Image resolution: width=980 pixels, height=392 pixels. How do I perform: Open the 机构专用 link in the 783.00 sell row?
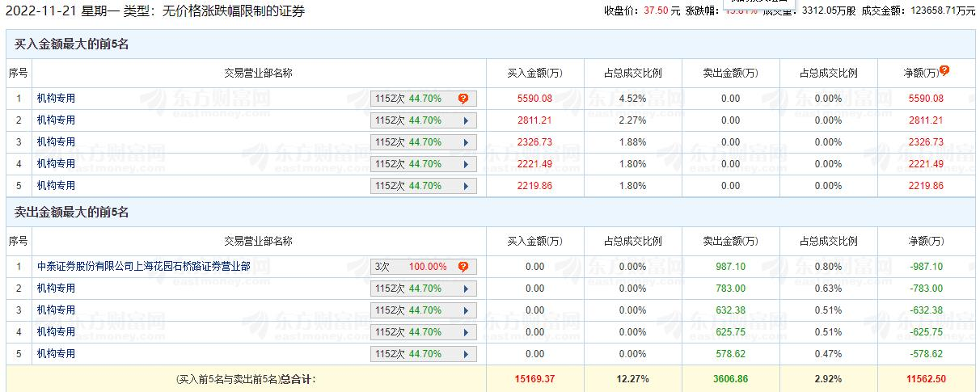tap(56, 289)
